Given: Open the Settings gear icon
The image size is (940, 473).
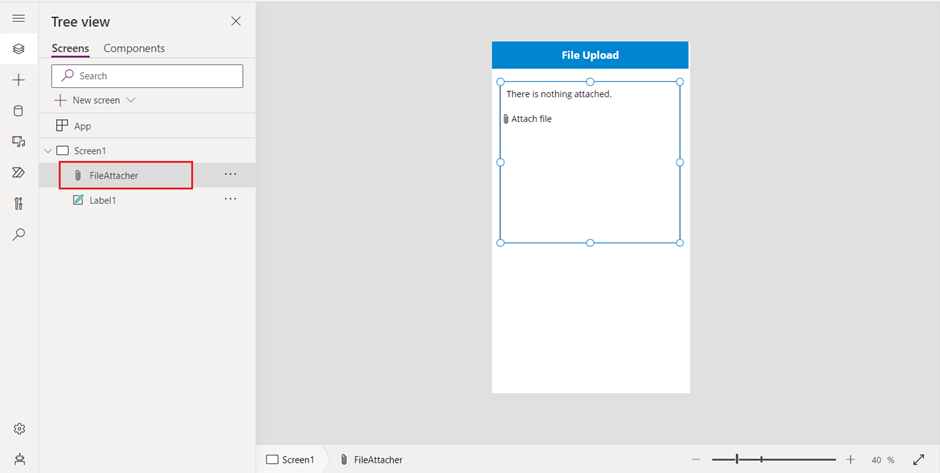Looking at the screenshot, I should [x=18, y=429].
